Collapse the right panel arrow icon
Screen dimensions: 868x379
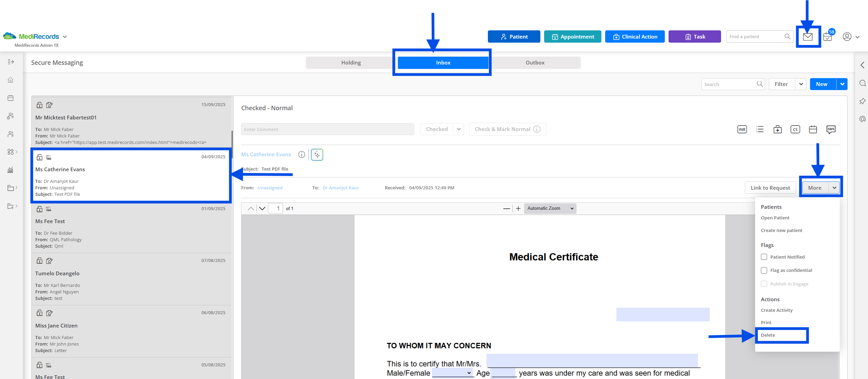862,65
